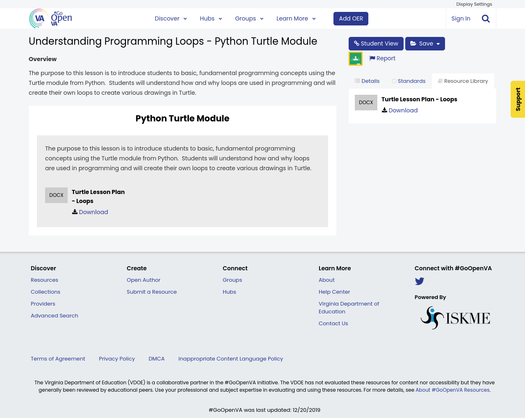Expand the Learn More menu

[296, 18]
